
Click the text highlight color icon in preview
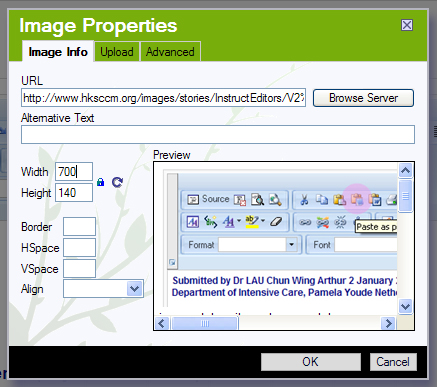(x=252, y=221)
